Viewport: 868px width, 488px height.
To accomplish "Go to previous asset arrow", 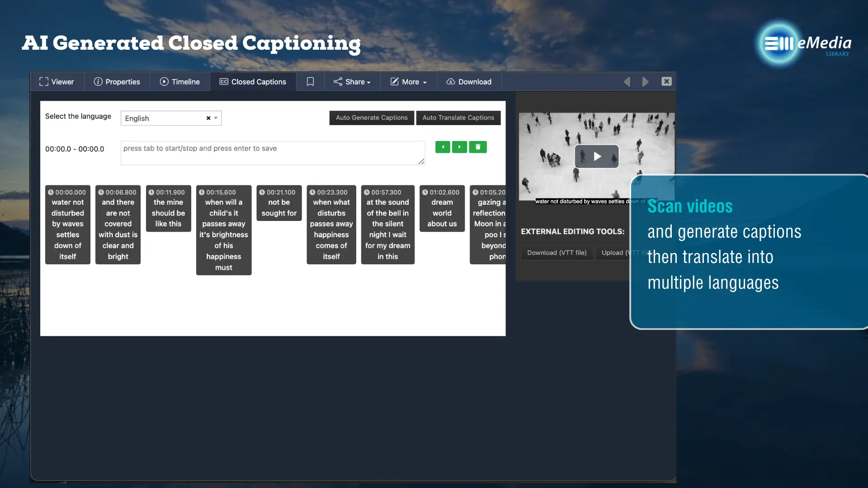I will click(x=627, y=82).
